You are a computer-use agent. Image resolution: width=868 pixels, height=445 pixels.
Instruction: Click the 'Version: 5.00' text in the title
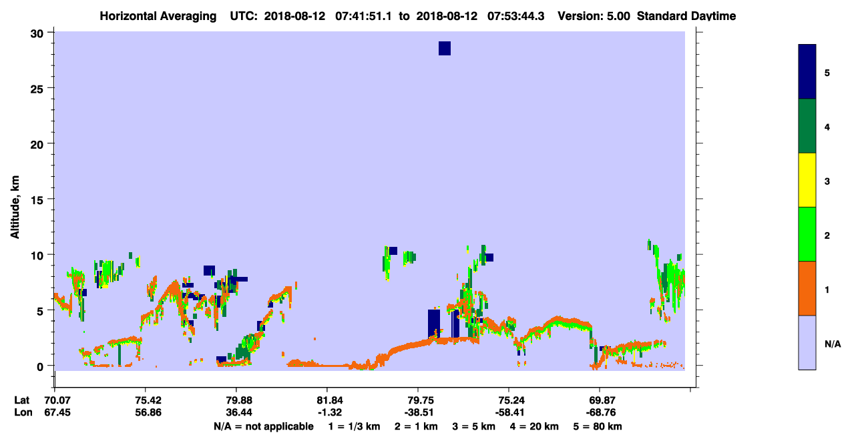(594, 15)
